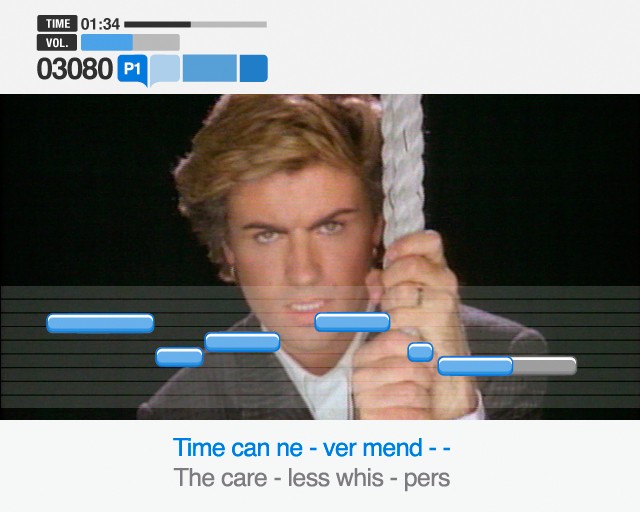Click the first long pitch note bar

pos(100,323)
